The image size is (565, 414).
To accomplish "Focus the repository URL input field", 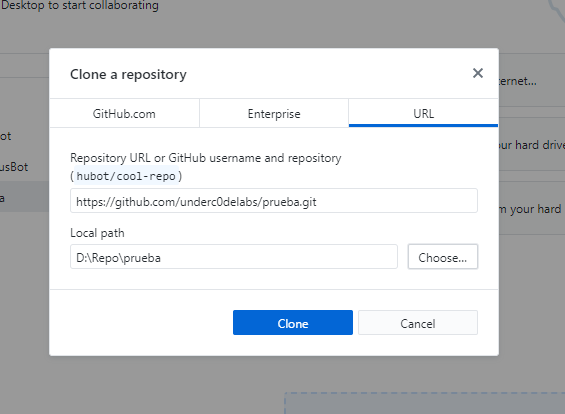I will point(274,201).
